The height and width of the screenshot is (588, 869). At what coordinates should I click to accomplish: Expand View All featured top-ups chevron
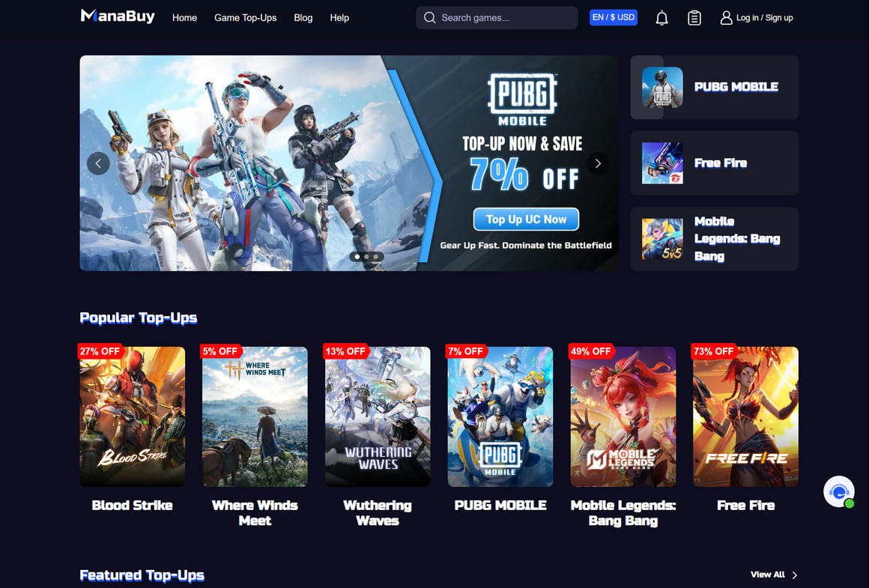796,575
